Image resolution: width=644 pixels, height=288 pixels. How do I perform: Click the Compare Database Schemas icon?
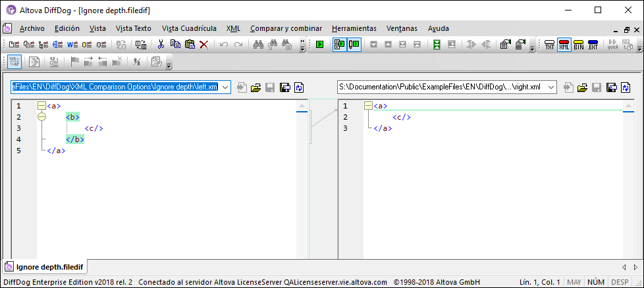pos(101,44)
